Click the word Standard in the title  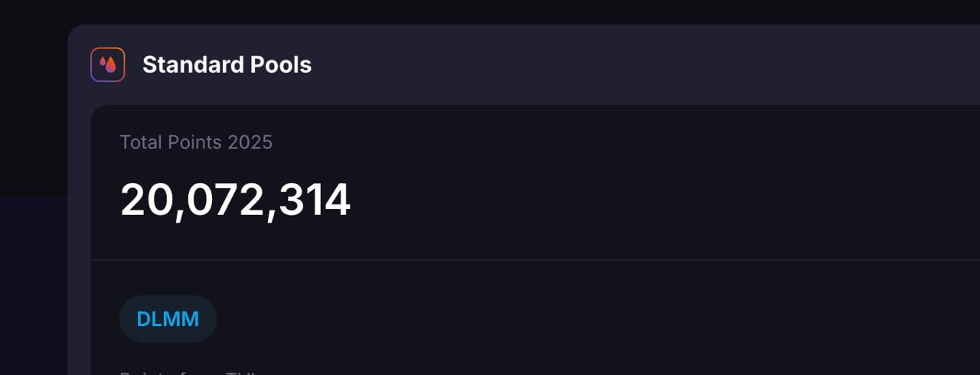193,65
